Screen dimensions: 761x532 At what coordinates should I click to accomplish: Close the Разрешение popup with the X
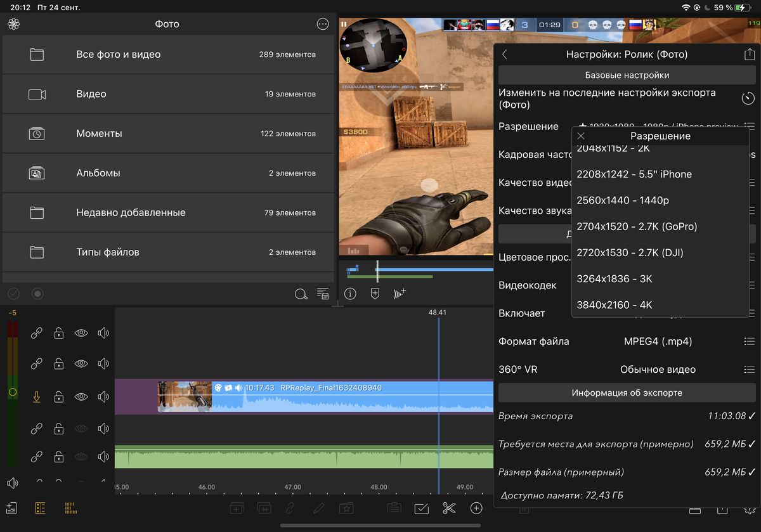pos(581,136)
